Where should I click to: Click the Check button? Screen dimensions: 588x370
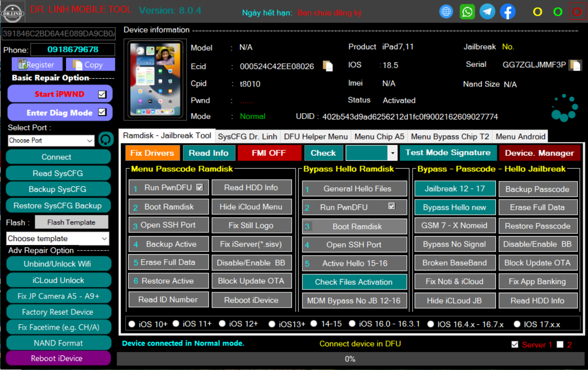[x=323, y=153]
